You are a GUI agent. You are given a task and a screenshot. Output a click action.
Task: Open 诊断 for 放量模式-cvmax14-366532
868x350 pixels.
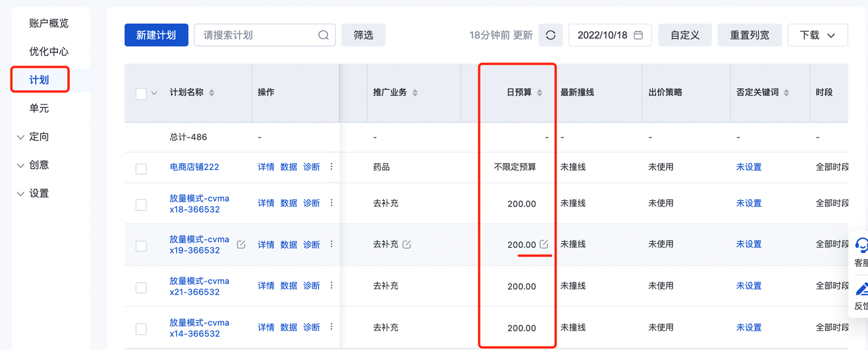pos(311,327)
